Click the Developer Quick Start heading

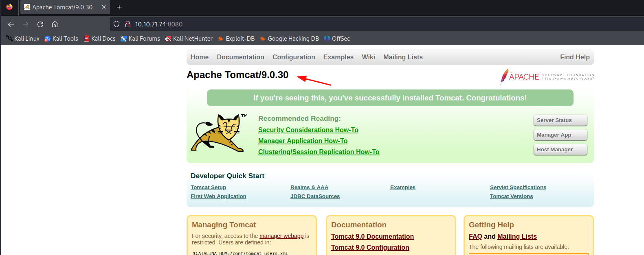tap(227, 176)
